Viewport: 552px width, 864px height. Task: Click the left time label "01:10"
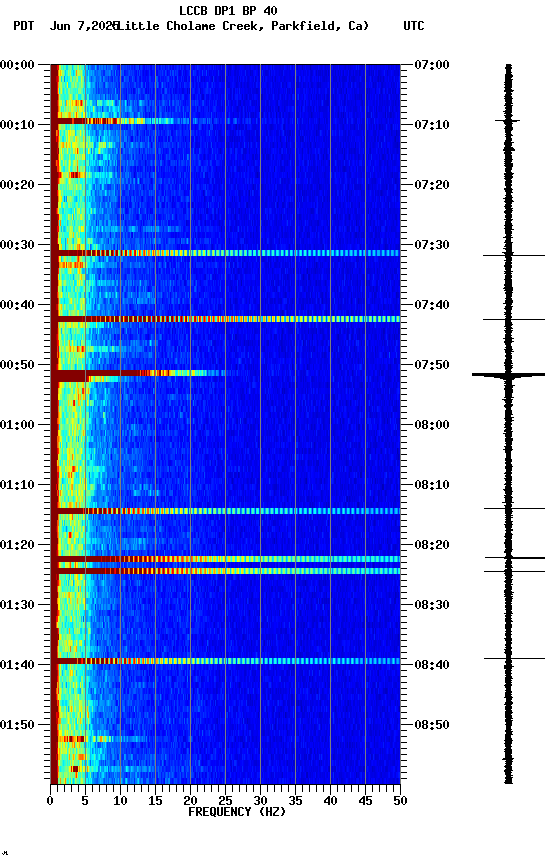17,485
